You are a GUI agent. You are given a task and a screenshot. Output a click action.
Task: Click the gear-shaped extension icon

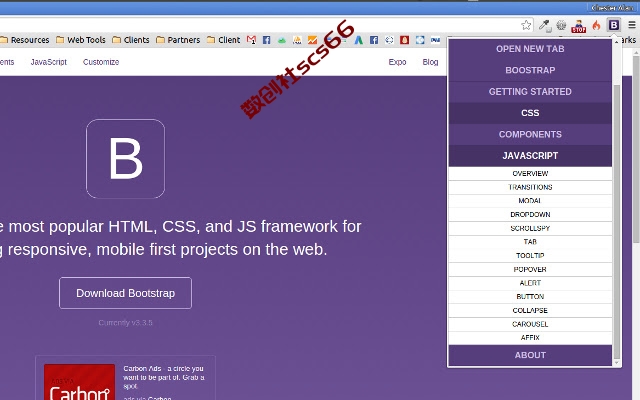pyautogui.click(x=561, y=25)
